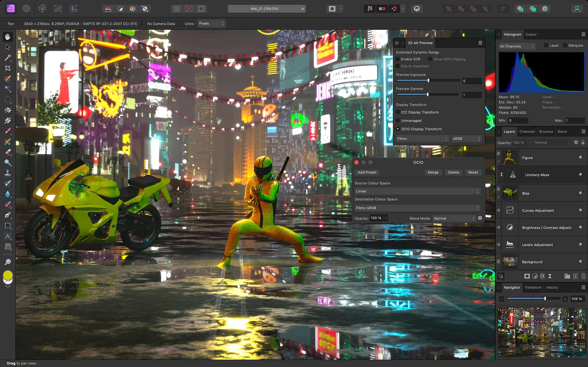This screenshot has height=367, width=588.
Task: Click Reset in the OCIO dialog
Action: [473, 172]
